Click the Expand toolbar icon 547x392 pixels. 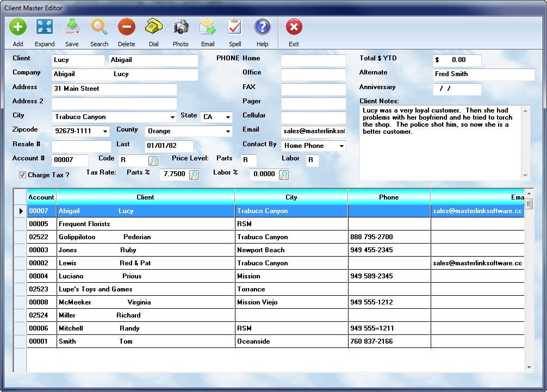pyautogui.click(x=45, y=27)
